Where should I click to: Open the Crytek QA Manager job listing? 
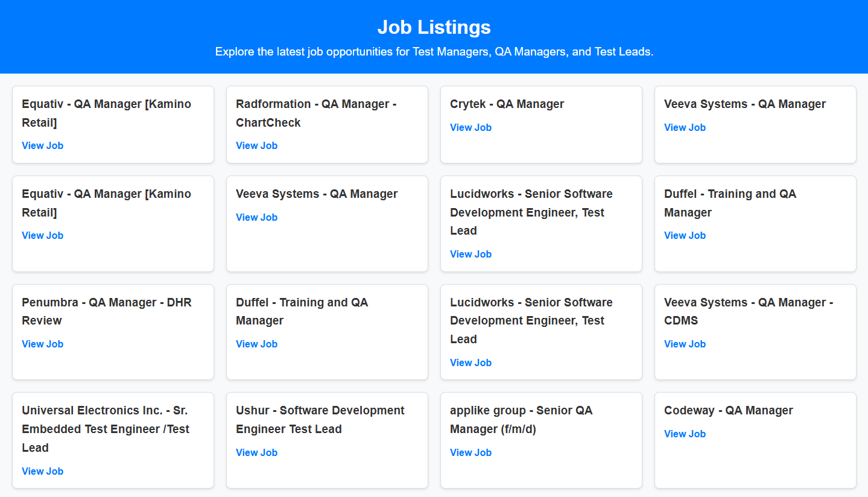470,127
